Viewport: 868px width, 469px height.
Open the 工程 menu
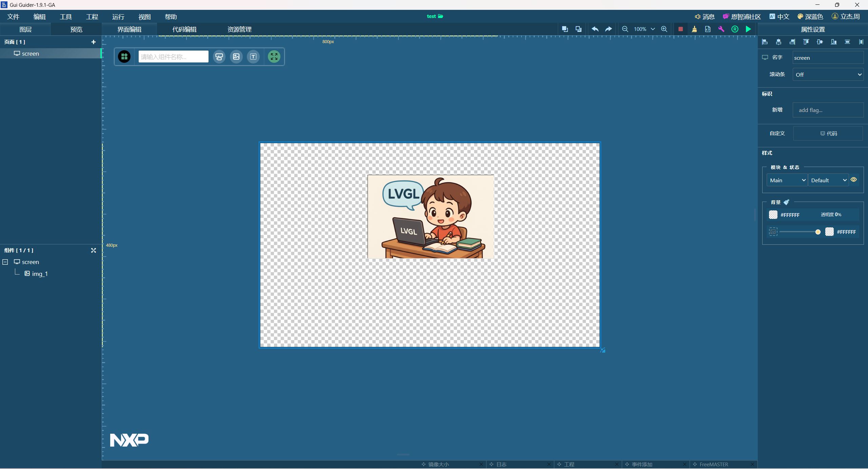pyautogui.click(x=92, y=17)
